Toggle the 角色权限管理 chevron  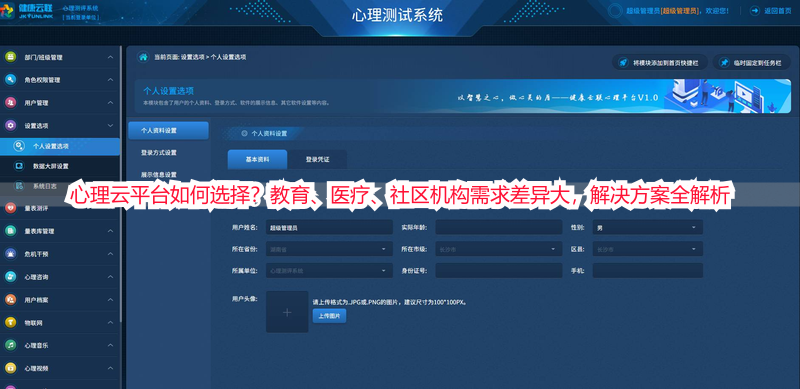click(x=110, y=80)
